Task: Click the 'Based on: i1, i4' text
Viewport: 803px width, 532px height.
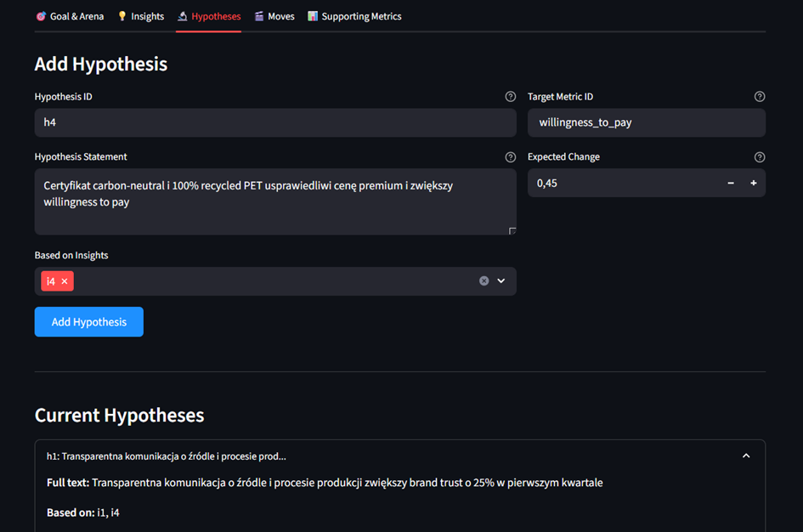Action: click(83, 512)
